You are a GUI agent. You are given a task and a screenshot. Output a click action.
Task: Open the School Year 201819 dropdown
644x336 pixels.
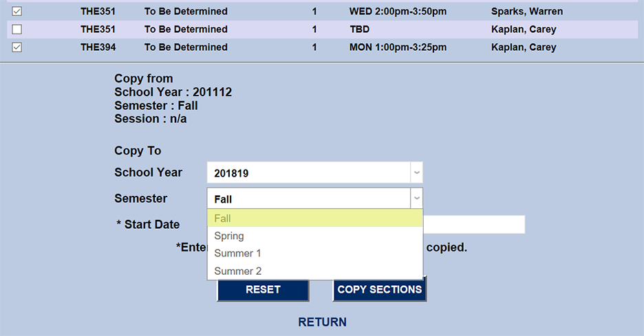click(314, 173)
